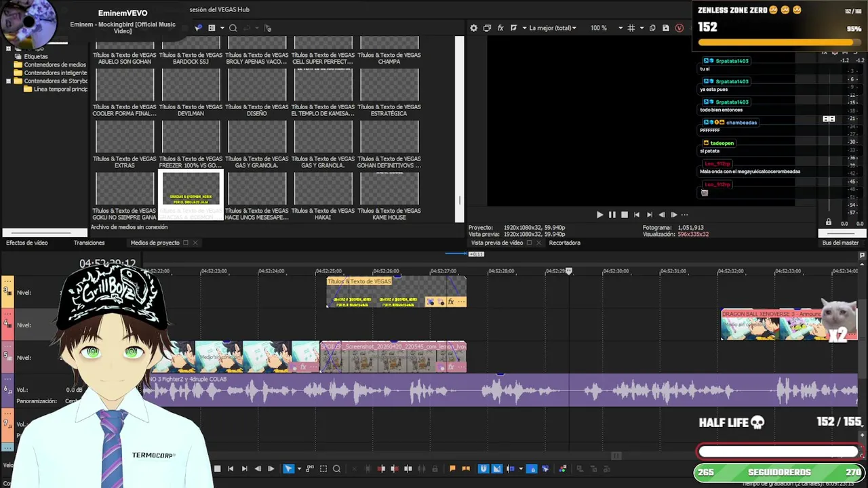Toggle grid overlay icon in preview
Viewport: 868px width, 488px height.
coord(631,28)
